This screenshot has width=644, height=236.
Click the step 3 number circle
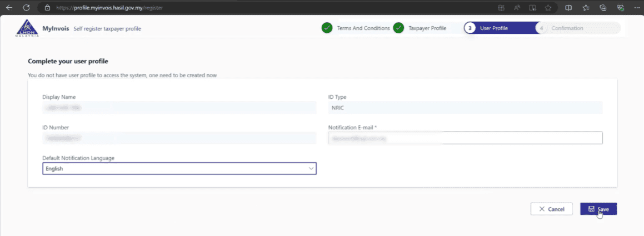tap(470, 28)
